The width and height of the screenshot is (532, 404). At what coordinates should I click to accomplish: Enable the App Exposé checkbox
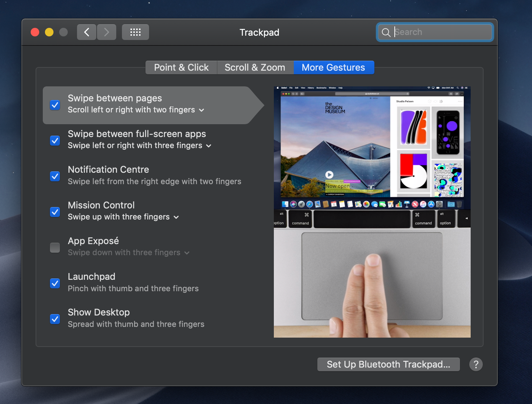[x=55, y=248]
